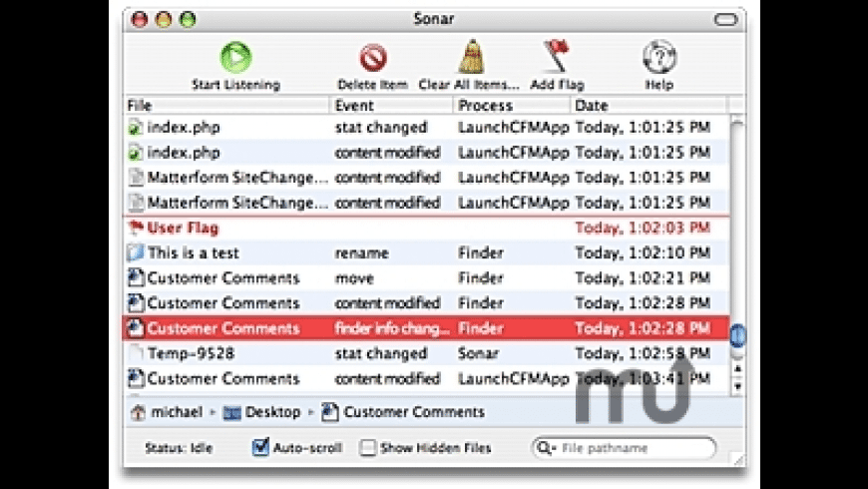Click the Status: Idle text
868x489 pixels.
tap(179, 448)
